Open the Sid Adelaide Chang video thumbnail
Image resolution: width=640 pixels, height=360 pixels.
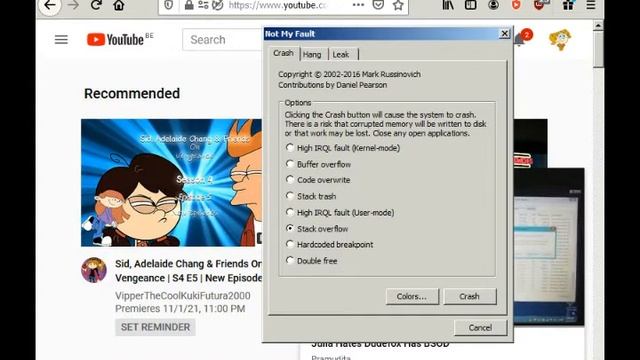[171, 183]
